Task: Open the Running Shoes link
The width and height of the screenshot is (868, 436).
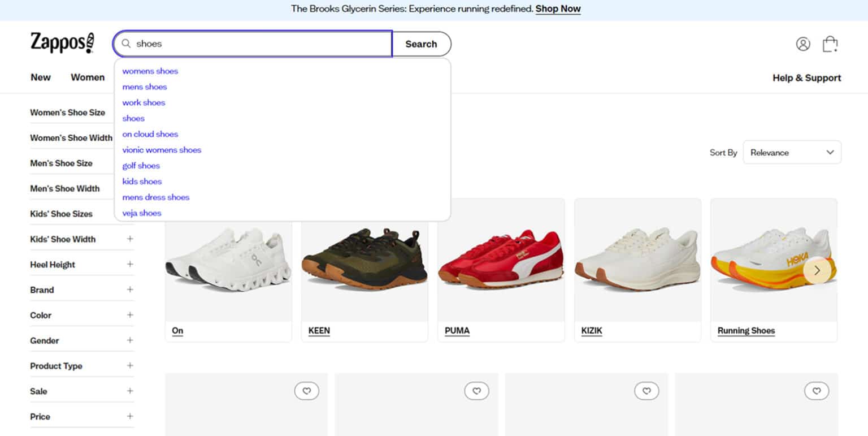Action: point(746,331)
